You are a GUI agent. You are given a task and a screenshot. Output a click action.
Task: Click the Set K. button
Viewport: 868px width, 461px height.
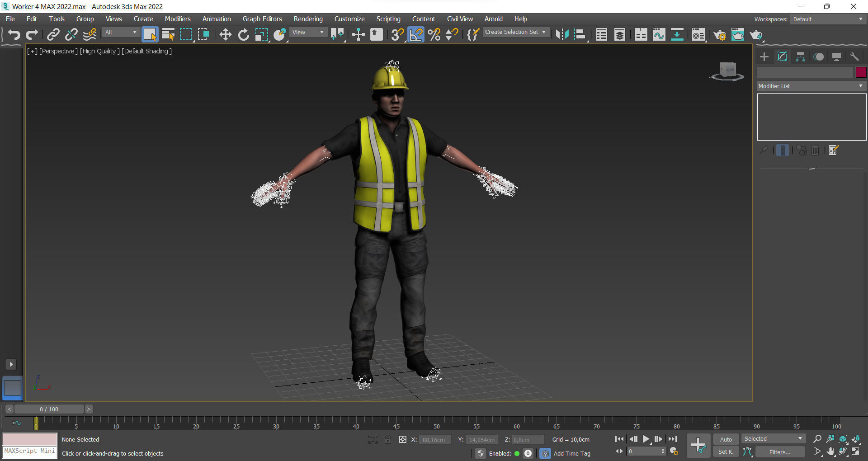(x=726, y=452)
